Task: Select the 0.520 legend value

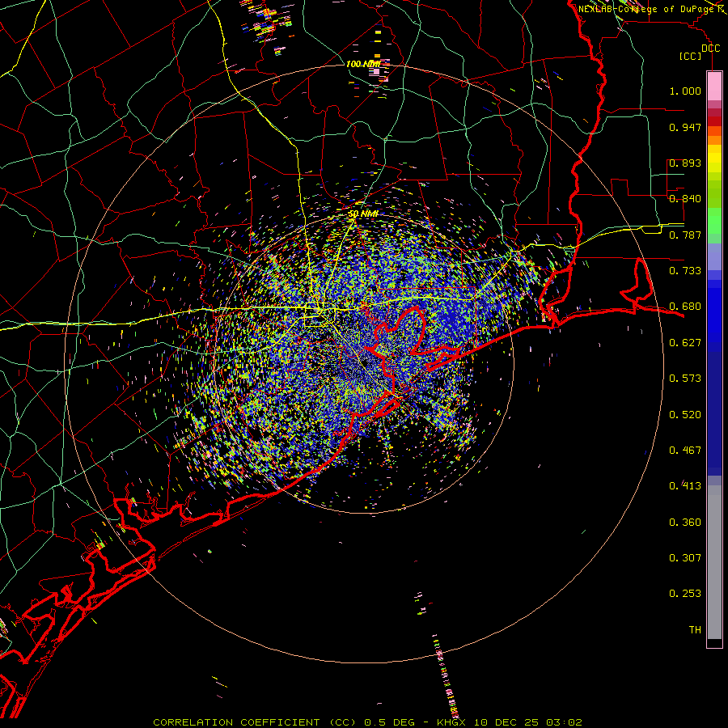Action: click(685, 415)
